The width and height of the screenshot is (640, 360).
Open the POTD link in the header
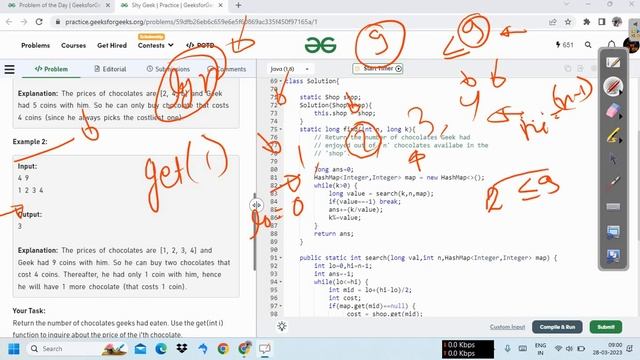(x=200, y=45)
